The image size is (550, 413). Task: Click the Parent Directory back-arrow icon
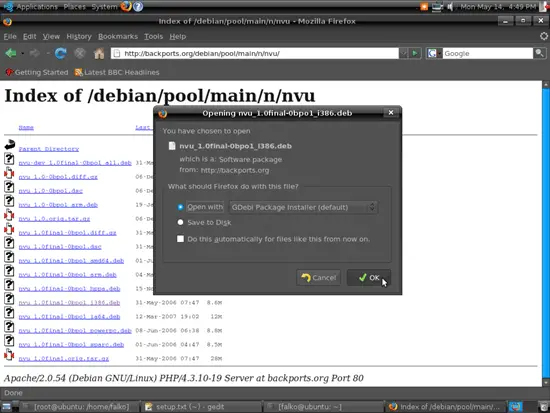tap(10, 144)
